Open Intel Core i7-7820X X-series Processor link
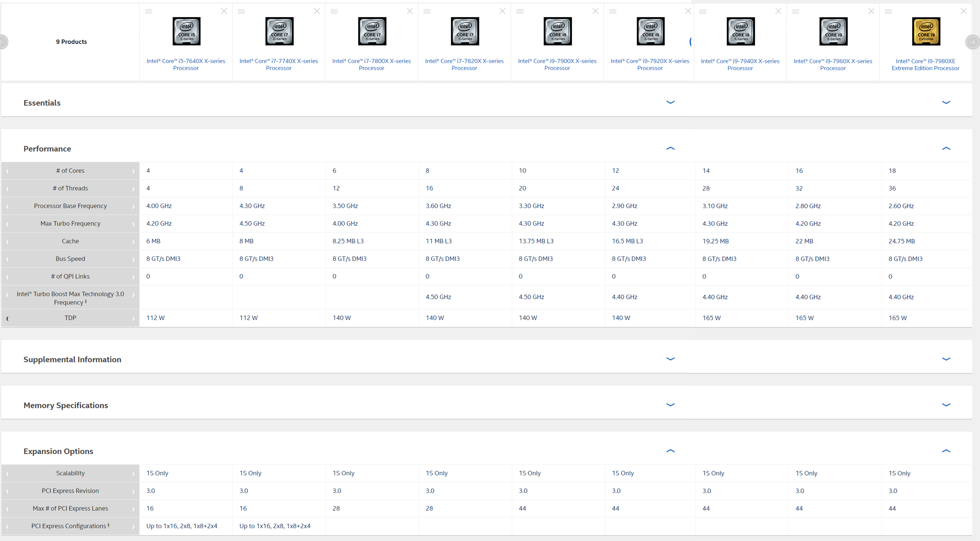This screenshot has height=541, width=980. [464, 64]
